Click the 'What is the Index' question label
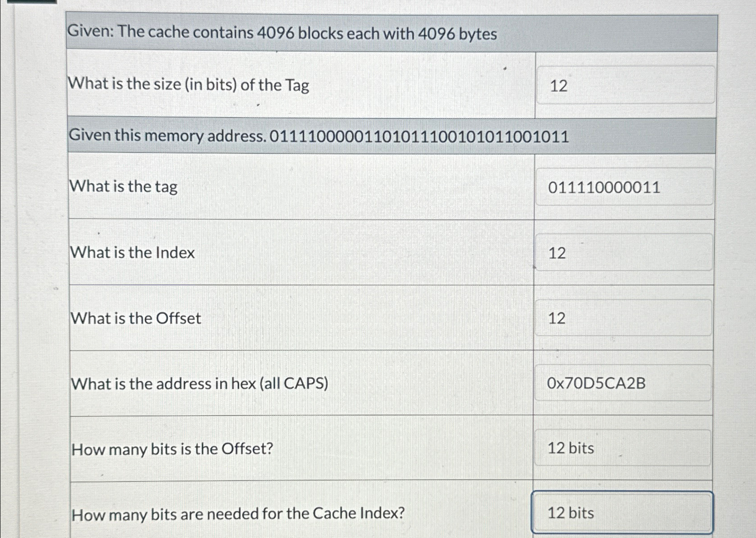Viewport: 756px width, 538px height. coord(132,253)
